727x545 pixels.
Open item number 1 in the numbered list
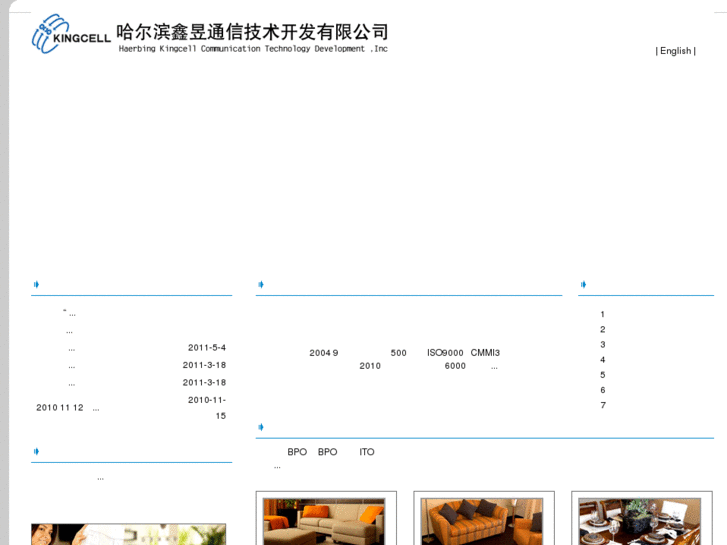pyautogui.click(x=602, y=314)
